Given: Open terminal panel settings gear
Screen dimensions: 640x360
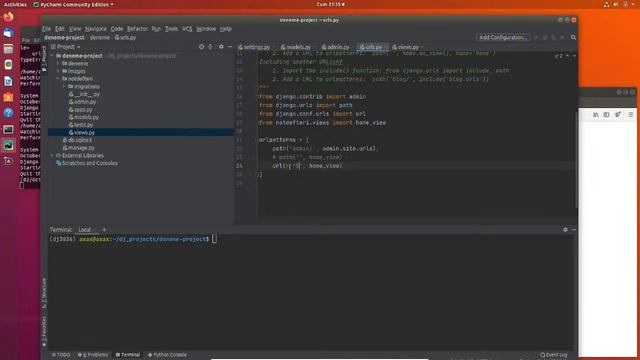Looking at the screenshot, I should pyautogui.click(x=565, y=230).
